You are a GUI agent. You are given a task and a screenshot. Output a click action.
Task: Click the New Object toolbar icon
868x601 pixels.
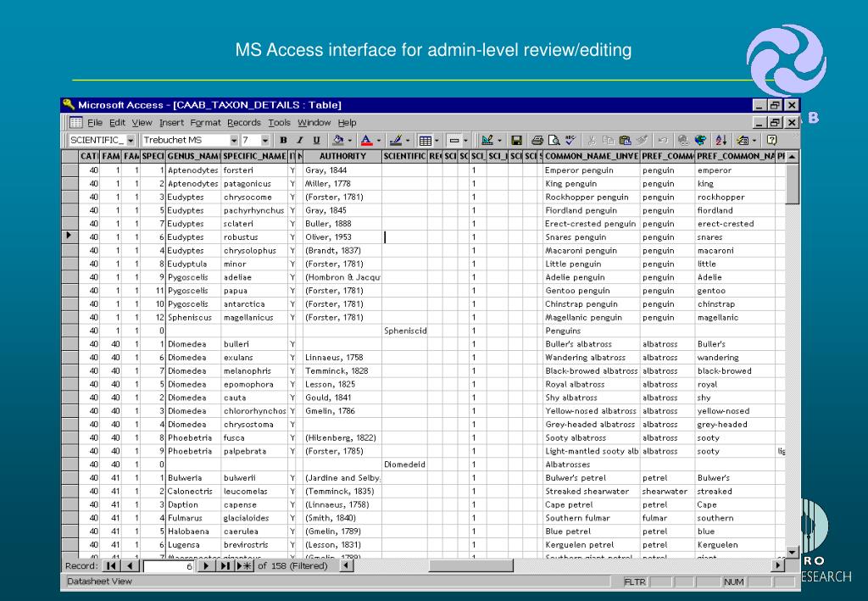tap(743, 140)
